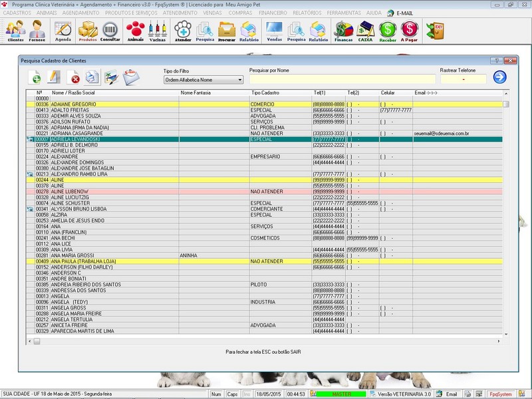This screenshot has width=532, height=399.
Task: Click the Receber green dollar icon
Action: 388,31
